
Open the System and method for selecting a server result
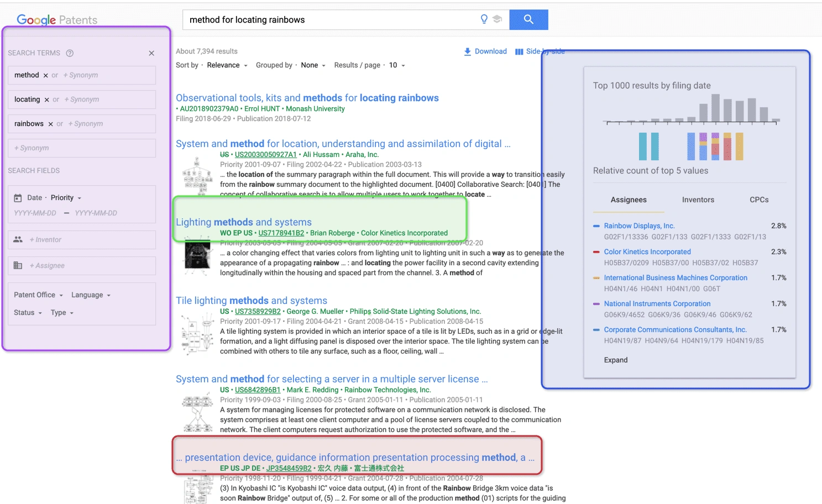(332, 379)
